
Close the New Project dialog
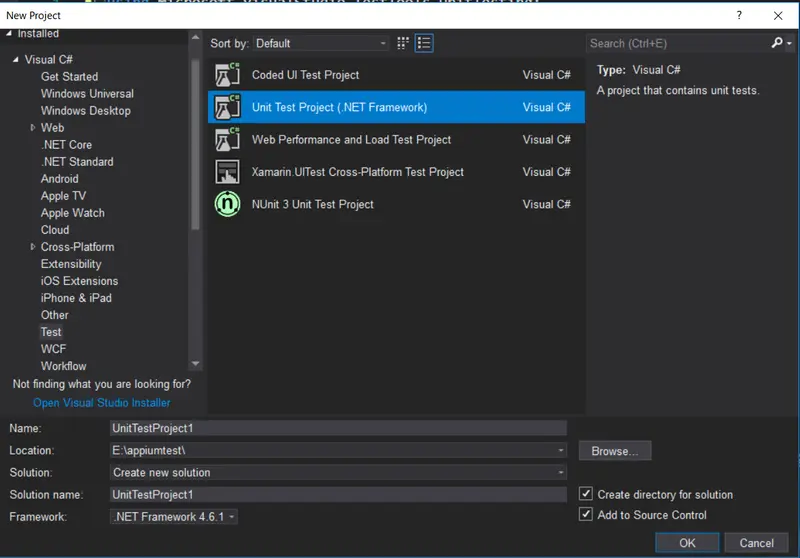click(778, 15)
